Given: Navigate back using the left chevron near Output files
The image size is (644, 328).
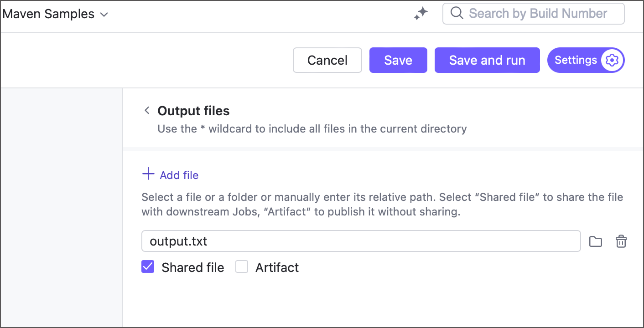Looking at the screenshot, I should click(x=147, y=110).
